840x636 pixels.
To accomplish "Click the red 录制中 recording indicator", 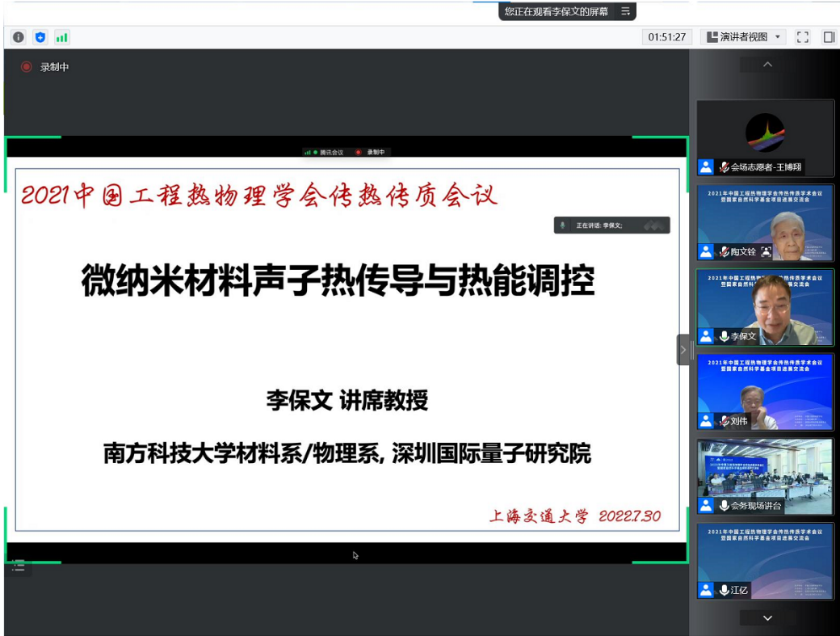I will coord(27,67).
